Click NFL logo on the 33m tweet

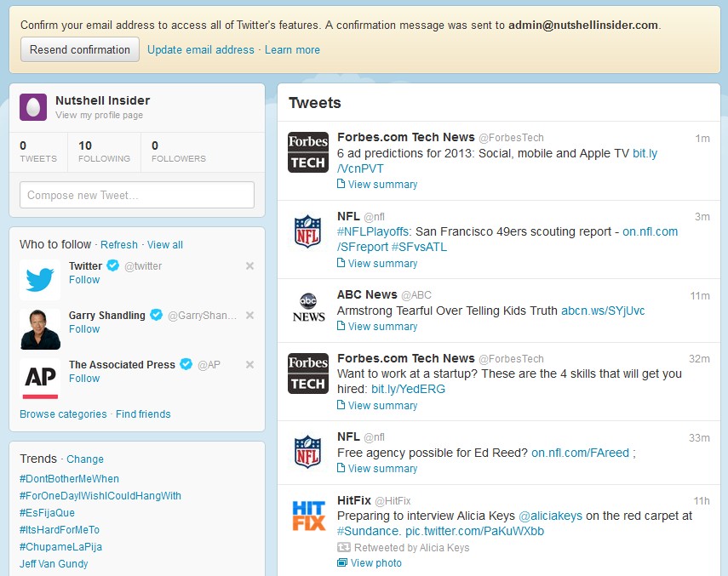(308, 452)
